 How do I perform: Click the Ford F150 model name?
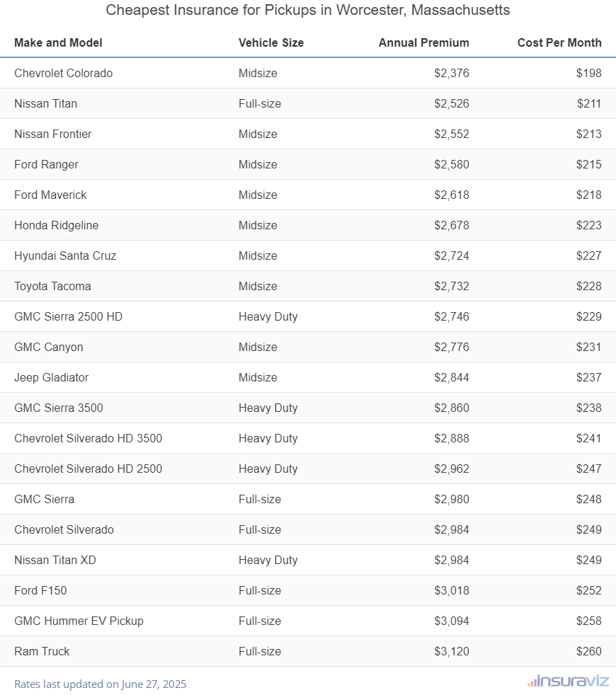pos(40,590)
